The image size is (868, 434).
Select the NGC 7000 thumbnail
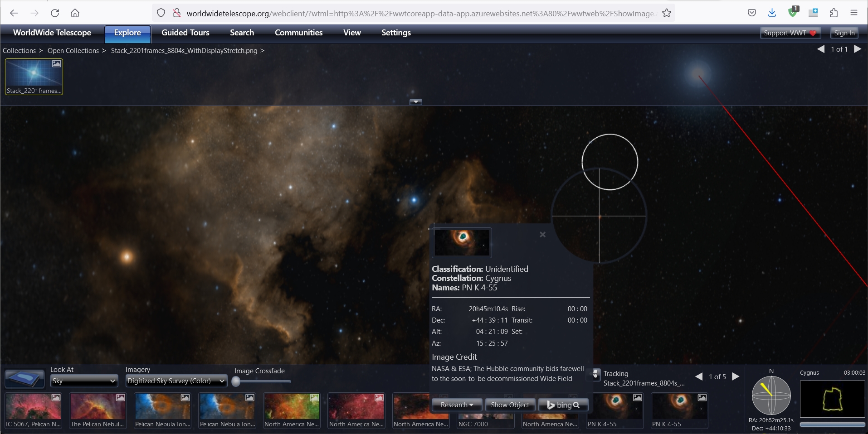pos(486,420)
